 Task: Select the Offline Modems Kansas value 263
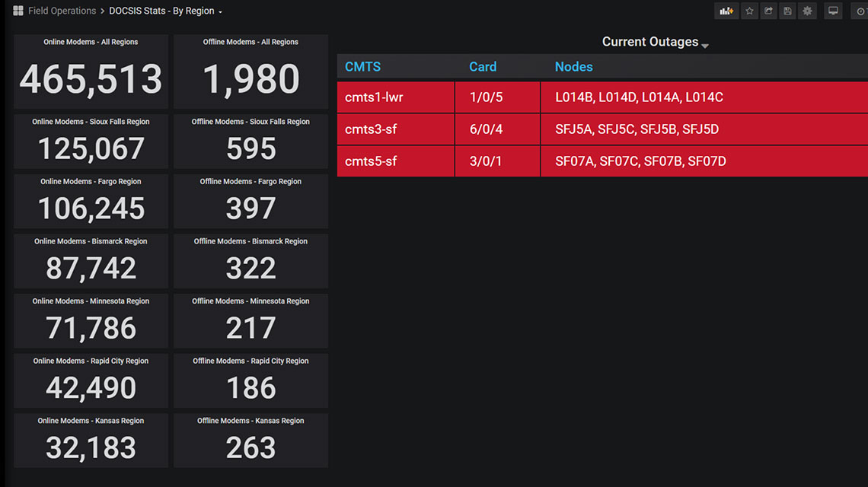point(251,448)
